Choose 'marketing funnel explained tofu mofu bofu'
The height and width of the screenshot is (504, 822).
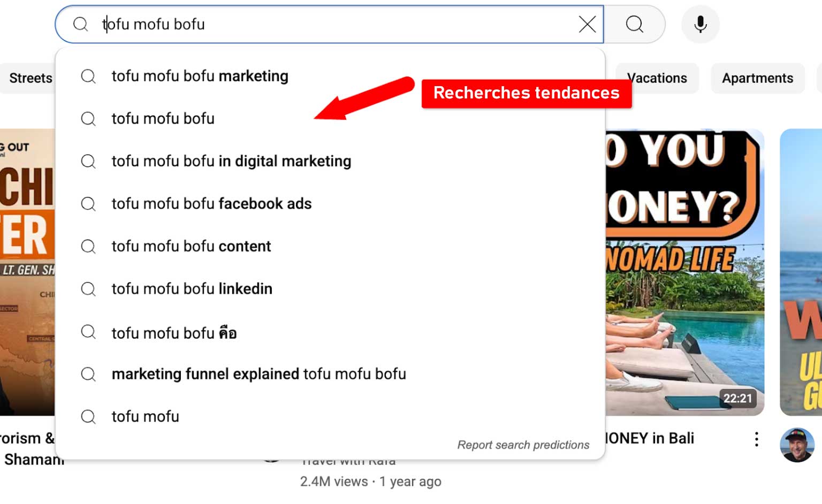258,374
